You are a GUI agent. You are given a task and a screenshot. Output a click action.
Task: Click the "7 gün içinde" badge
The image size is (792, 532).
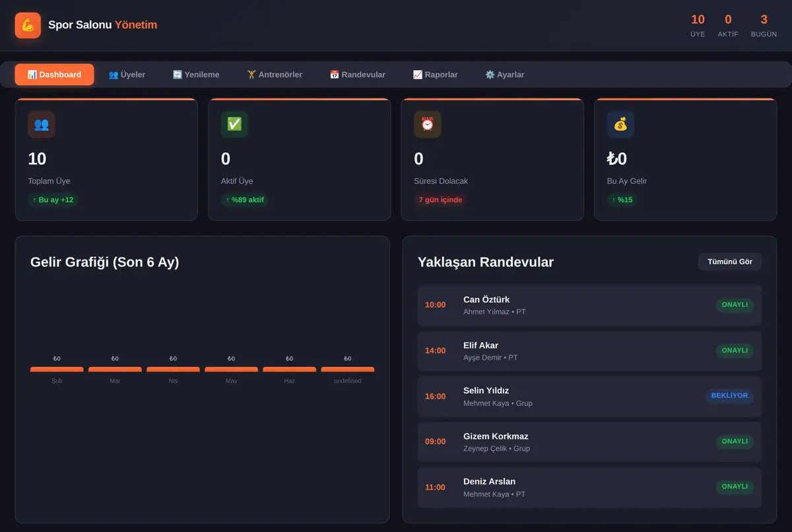[x=440, y=200]
